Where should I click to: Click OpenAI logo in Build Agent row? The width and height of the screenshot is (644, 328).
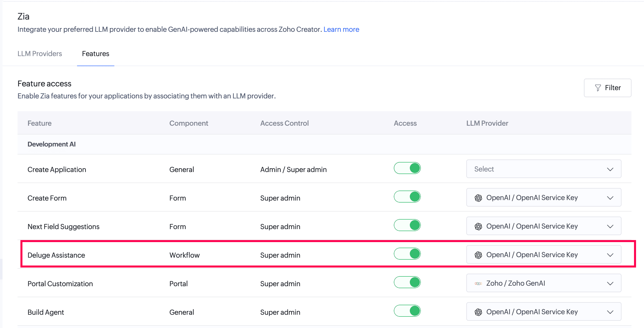tap(478, 312)
